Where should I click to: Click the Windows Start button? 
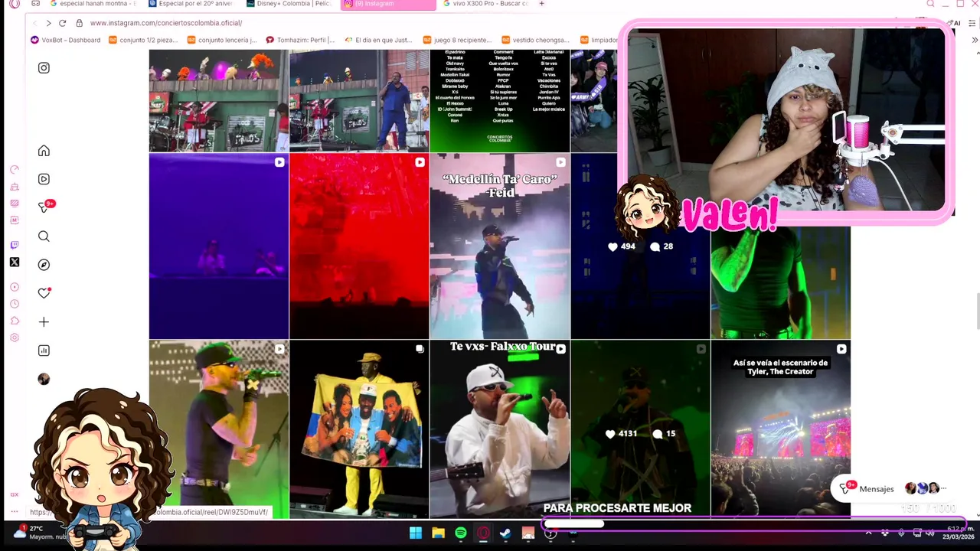416,533
